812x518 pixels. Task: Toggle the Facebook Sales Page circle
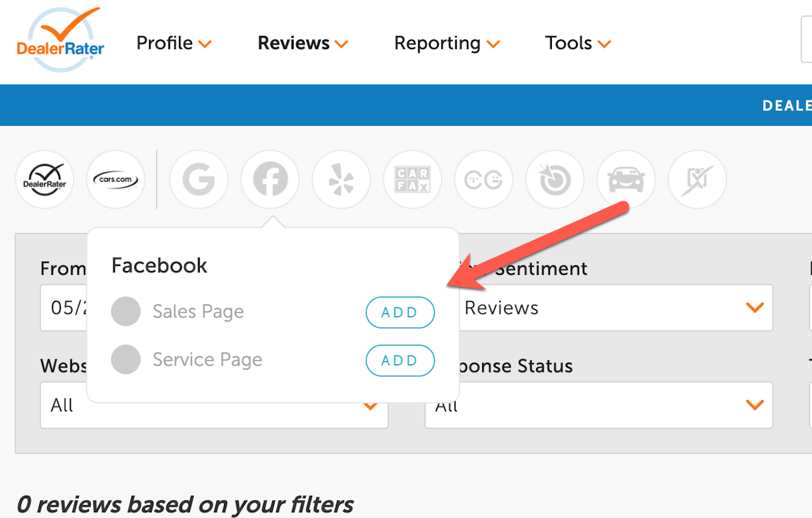click(126, 312)
